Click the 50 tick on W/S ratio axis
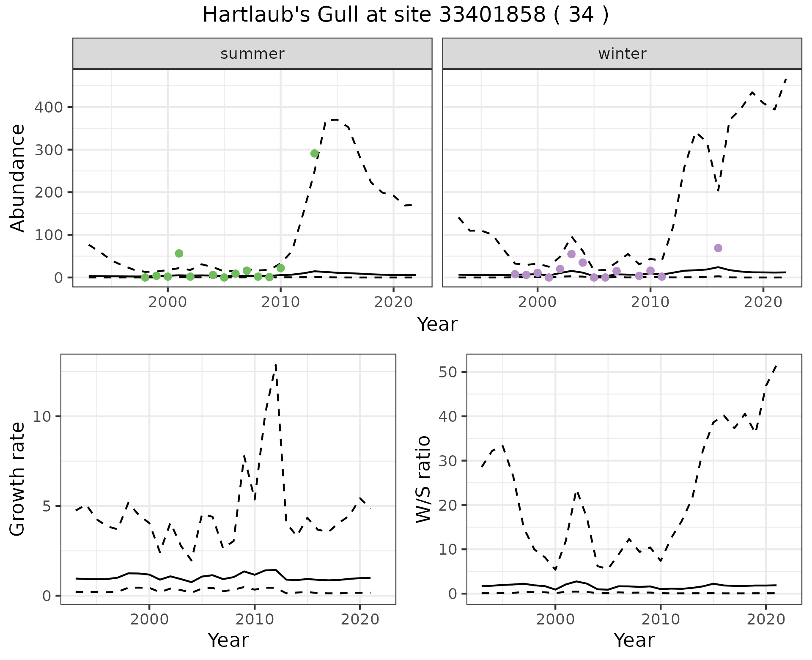812x660 pixels. [x=448, y=372]
